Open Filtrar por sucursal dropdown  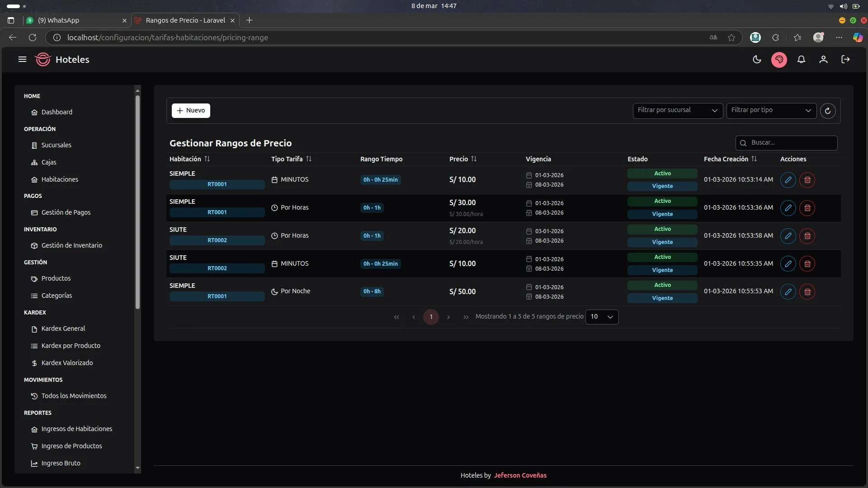[677, 110]
